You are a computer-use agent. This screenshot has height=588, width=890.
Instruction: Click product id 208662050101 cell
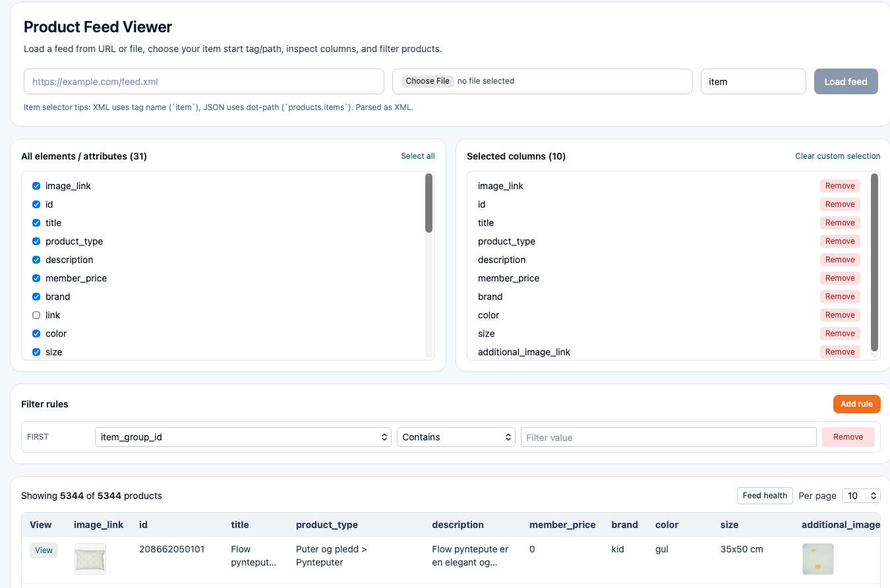(x=171, y=549)
